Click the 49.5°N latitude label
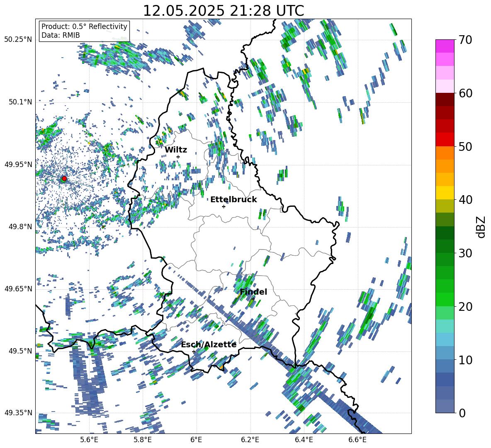Viewport: 491px width, 448px height. (x=20, y=351)
